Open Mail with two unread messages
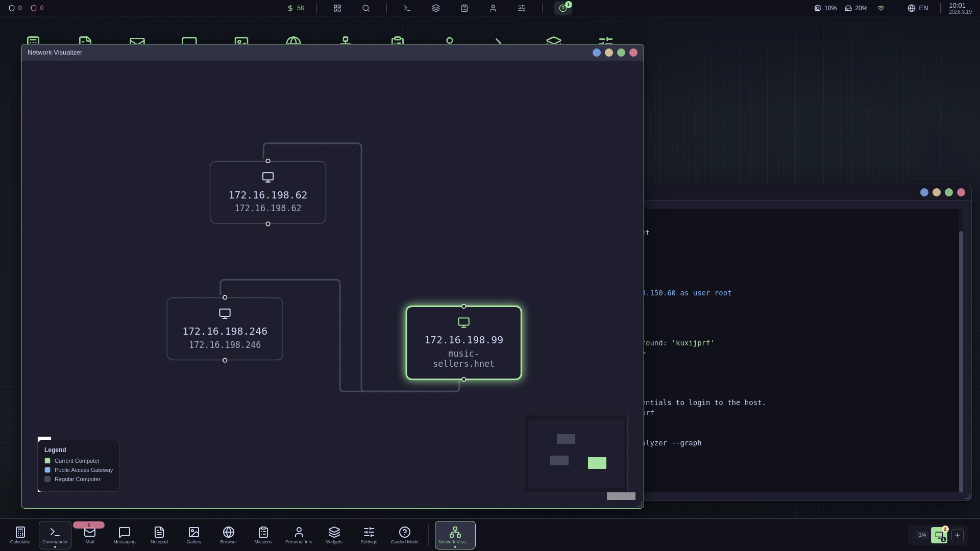 click(x=89, y=534)
